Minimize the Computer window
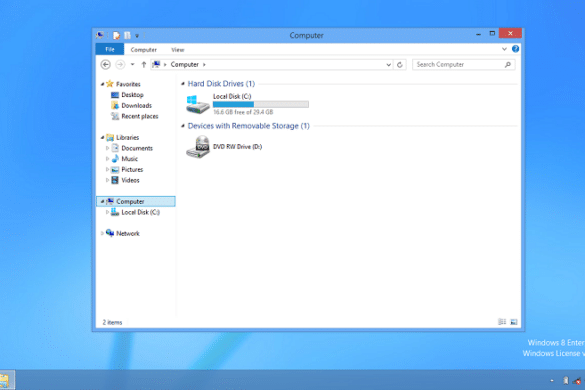This screenshot has height=390, width=585. pos(478,34)
